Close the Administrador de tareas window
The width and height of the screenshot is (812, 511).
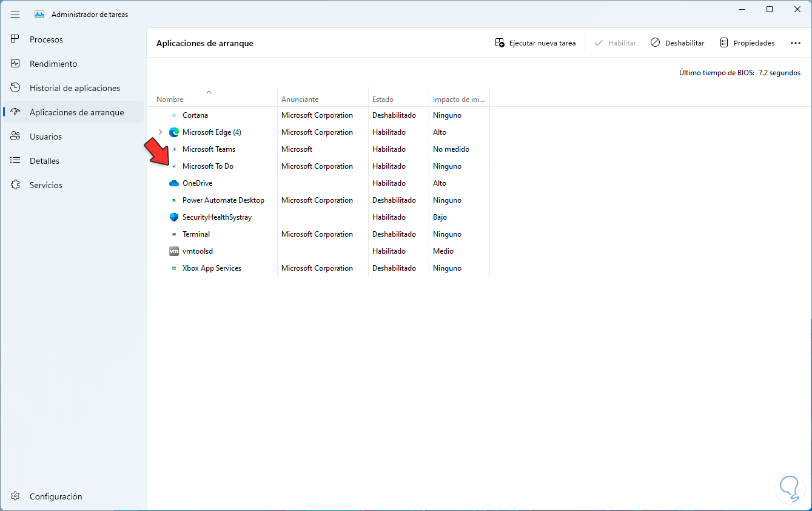pos(797,9)
